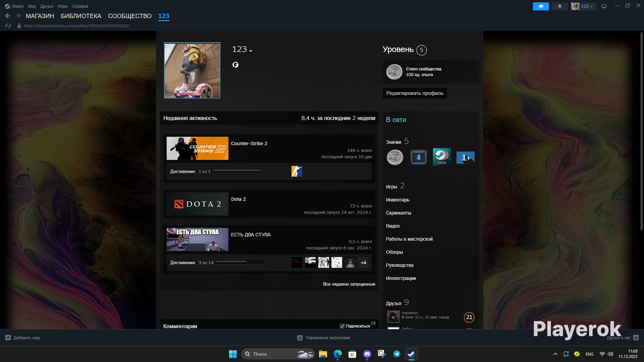Show hidden system tray icons
644x362 pixels.
[555, 354]
